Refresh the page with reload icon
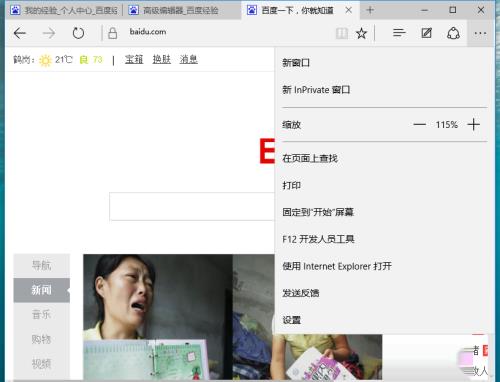Screen dimensions: 500x382 pos(78,33)
